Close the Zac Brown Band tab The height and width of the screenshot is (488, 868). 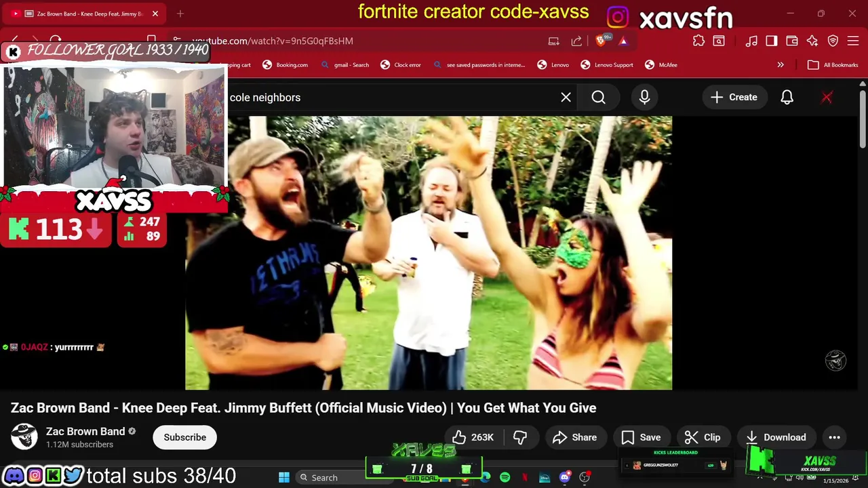[155, 14]
